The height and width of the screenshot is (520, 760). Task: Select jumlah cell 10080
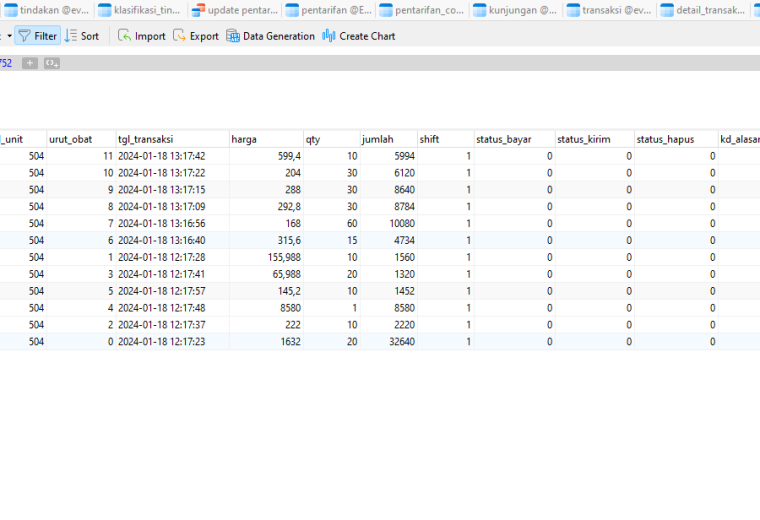[x=388, y=223]
